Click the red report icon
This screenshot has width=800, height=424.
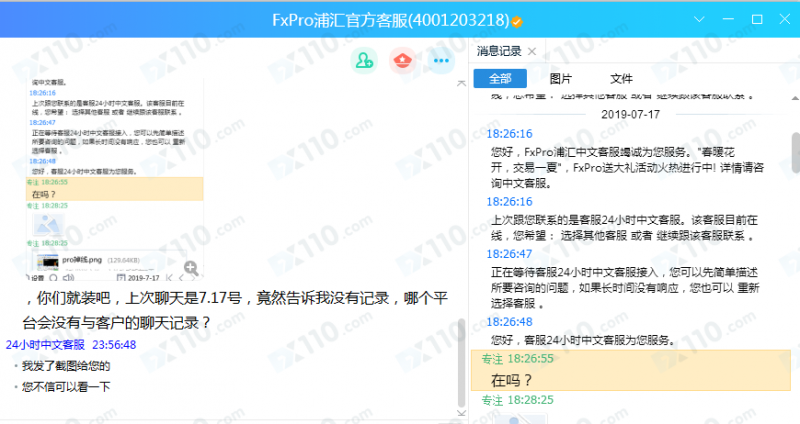point(403,60)
